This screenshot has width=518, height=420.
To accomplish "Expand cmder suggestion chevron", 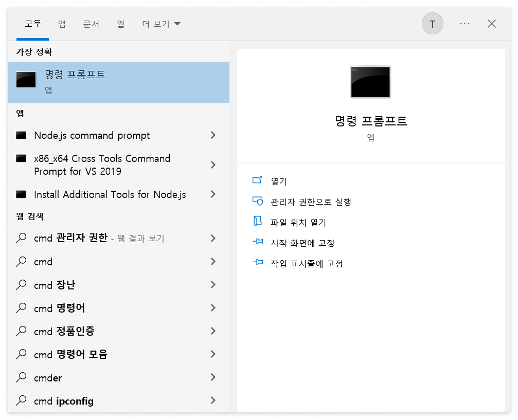I will coord(213,377).
